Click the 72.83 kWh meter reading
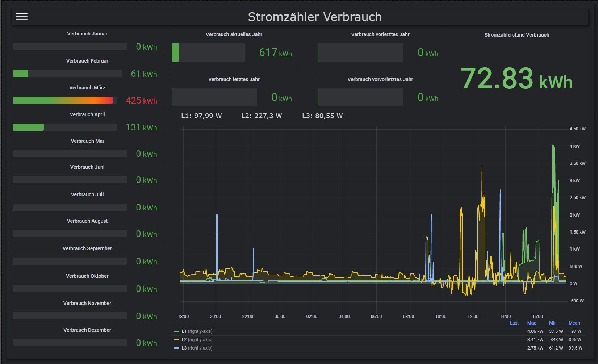 517,79
